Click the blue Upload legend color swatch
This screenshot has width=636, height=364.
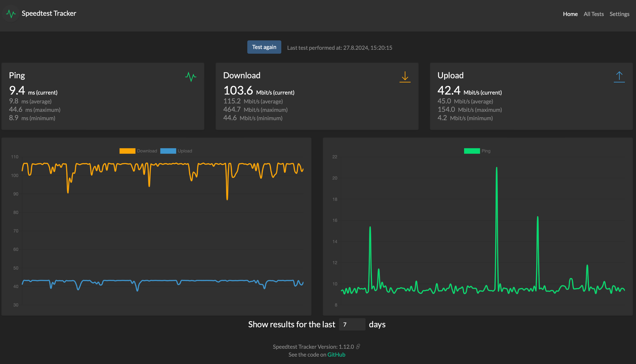[x=168, y=151]
